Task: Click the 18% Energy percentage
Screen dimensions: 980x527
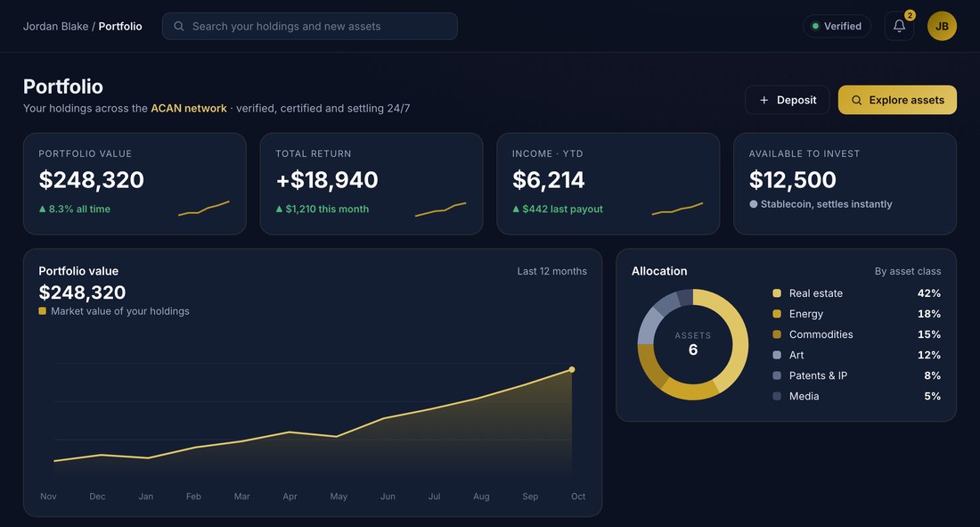Action: (x=928, y=314)
